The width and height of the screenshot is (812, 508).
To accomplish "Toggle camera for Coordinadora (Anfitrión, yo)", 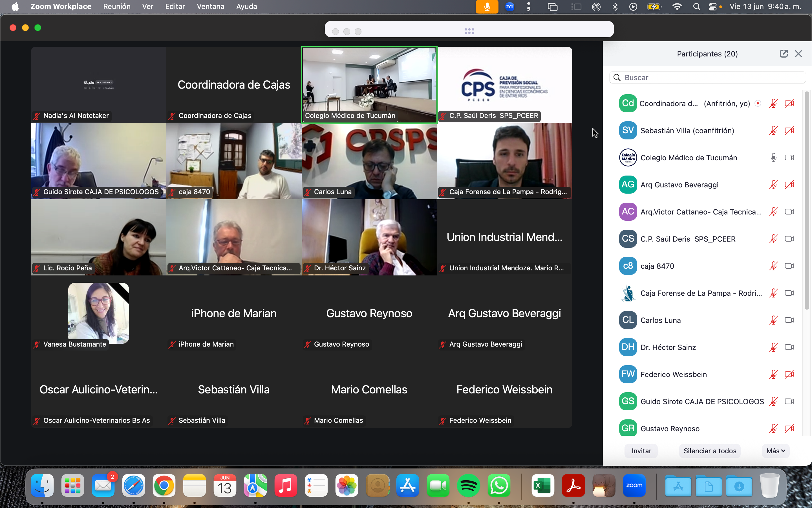I will (x=789, y=104).
